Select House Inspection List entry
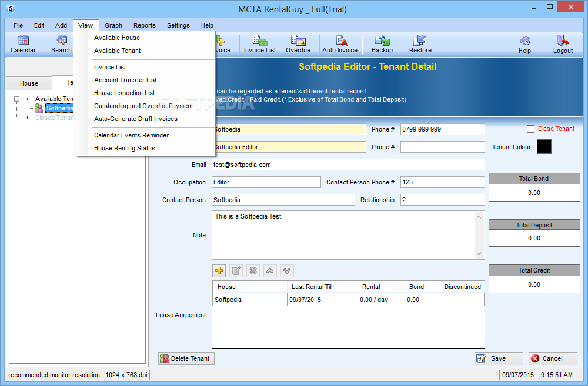 (145, 93)
